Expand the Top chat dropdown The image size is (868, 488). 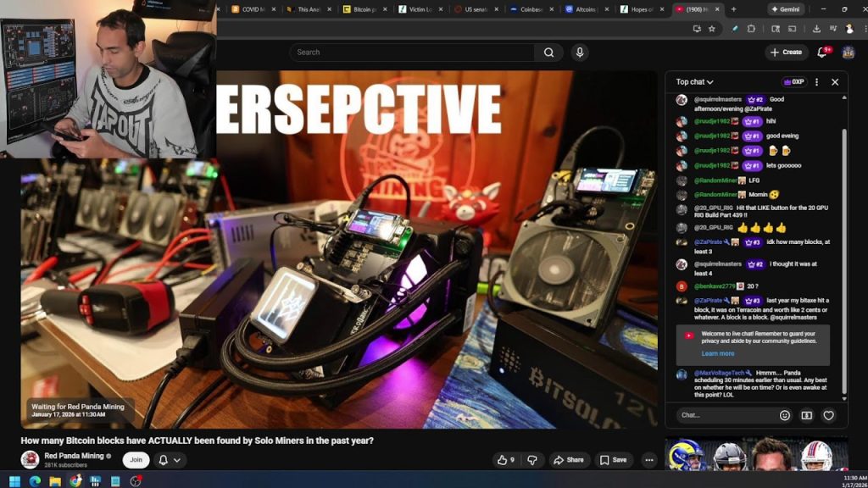pos(694,82)
